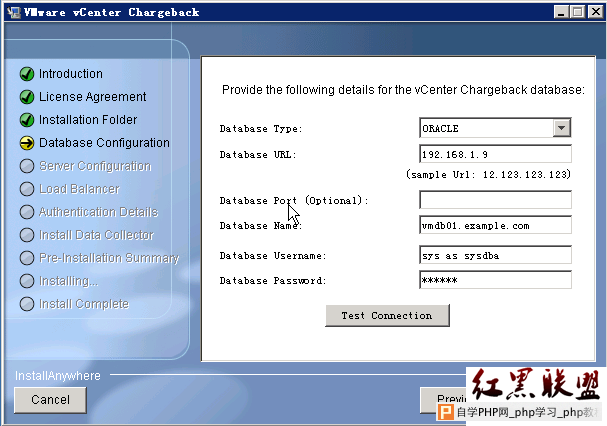607x426 pixels.
Task: Click the grey circle beside Load Balancer
Action: coord(27,189)
